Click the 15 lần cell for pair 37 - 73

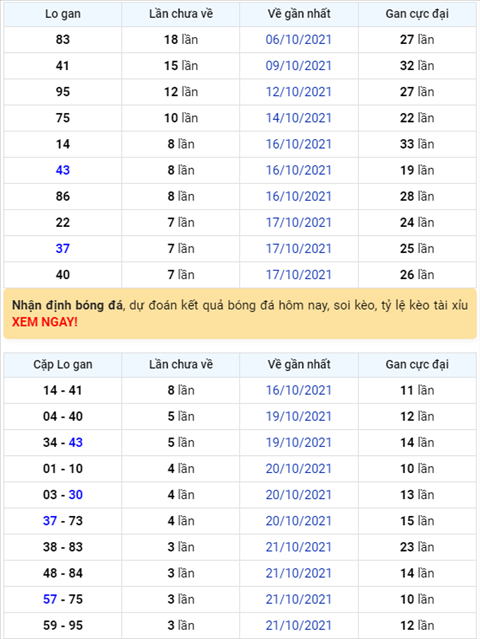(417, 520)
